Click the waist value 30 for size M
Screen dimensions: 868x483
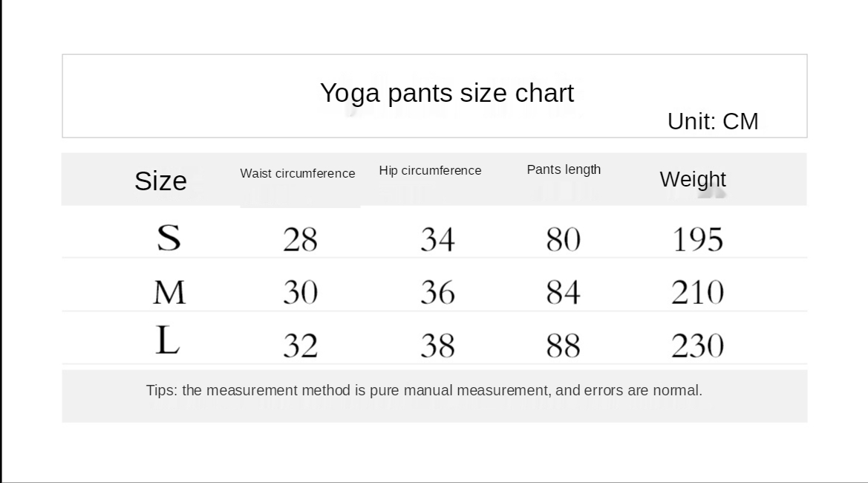pyautogui.click(x=300, y=293)
